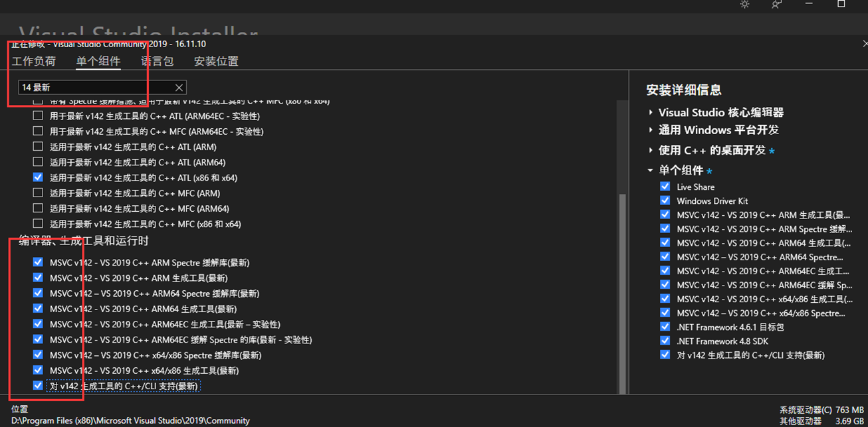Close the modify dialog with the X
This screenshot has height=427, width=868.
(x=864, y=44)
